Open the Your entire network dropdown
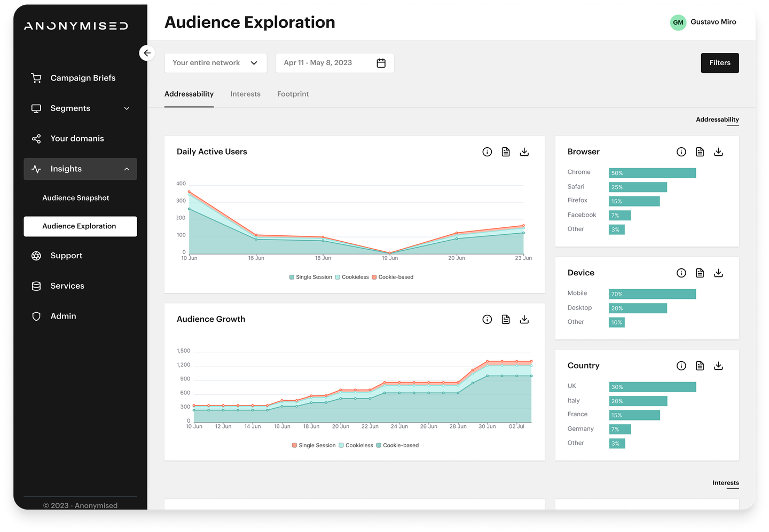The width and height of the screenshot is (769, 532). coord(216,63)
